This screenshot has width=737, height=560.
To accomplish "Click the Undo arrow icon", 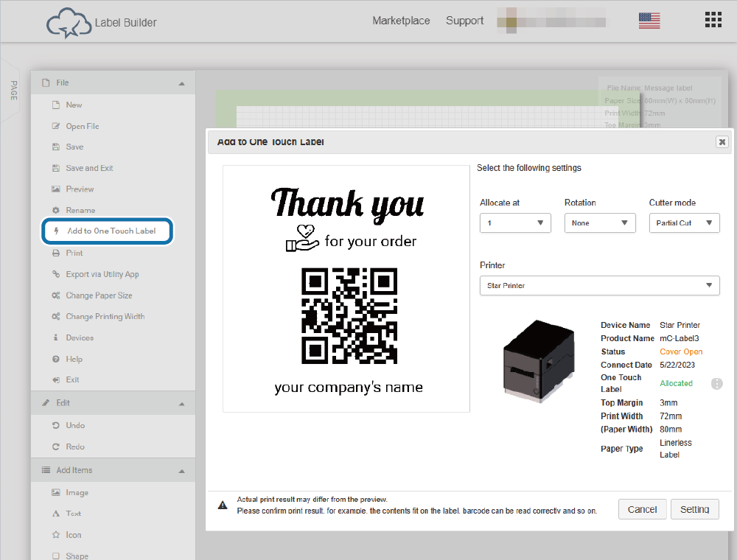I will pyautogui.click(x=56, y=425).
